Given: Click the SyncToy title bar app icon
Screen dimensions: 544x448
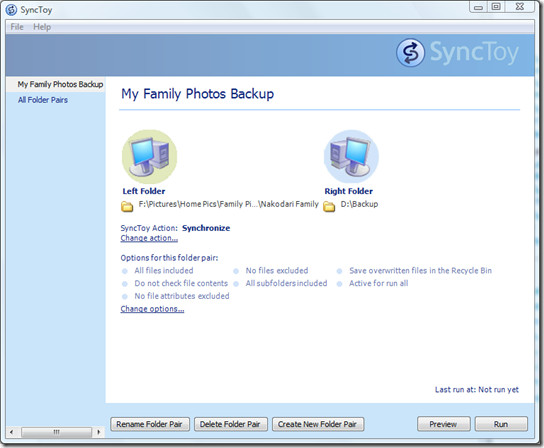Looking at the screenshot, I should click(11, 10).
